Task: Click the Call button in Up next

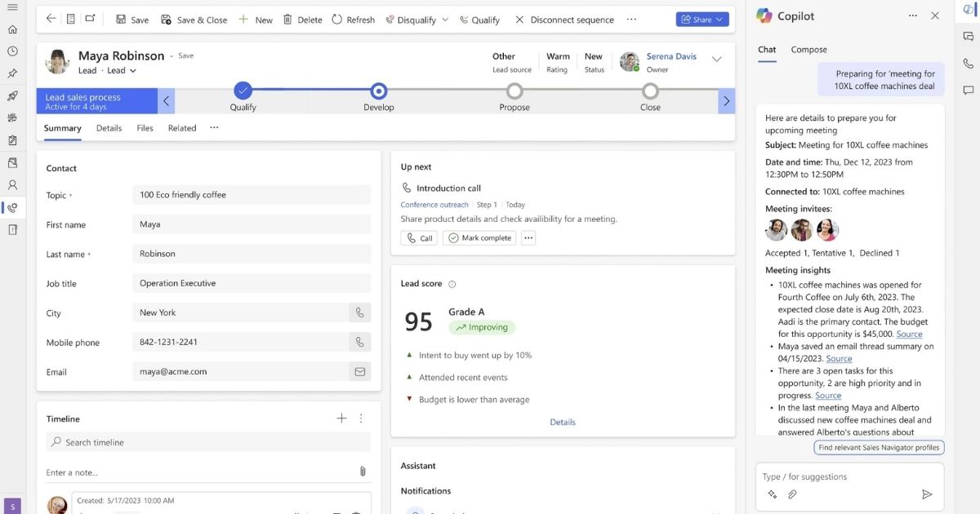Action: 418,238
